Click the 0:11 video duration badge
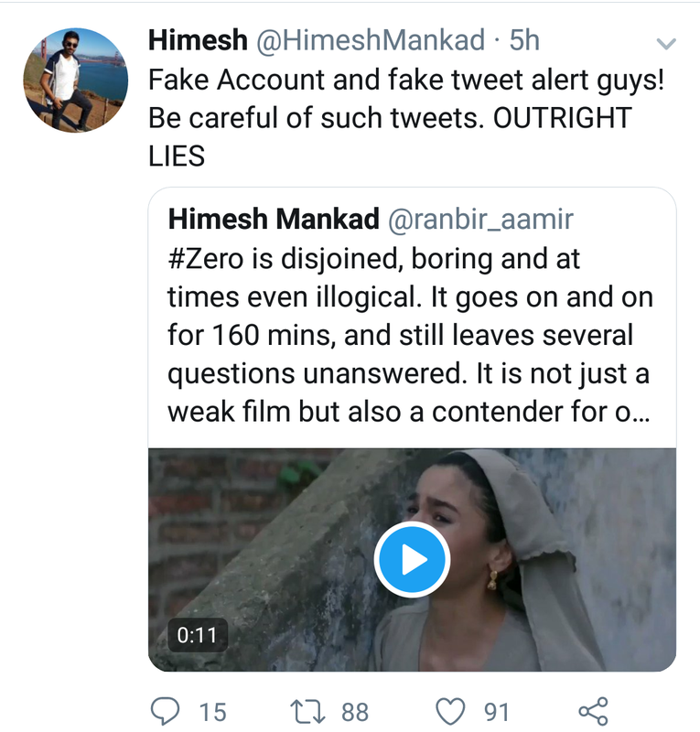The width and height of the screenshot is (700, 732). click(198, 635)
